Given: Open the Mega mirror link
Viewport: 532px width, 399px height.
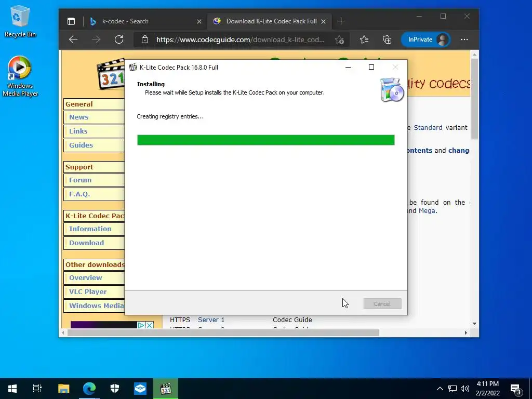Looking at the screenshot, I should tap(427, 211).
